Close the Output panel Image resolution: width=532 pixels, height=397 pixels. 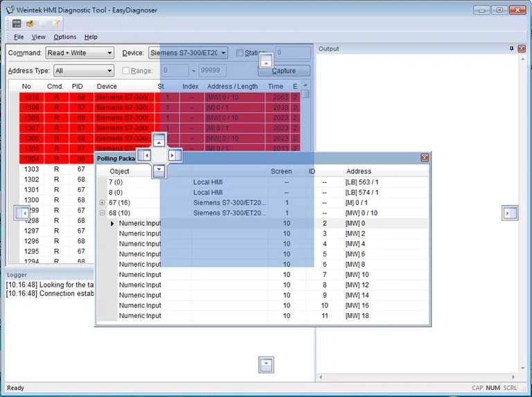[x=522, y=49]
